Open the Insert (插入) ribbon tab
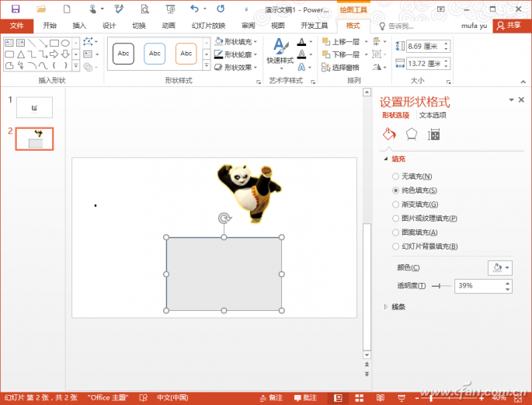The width and height of the screenshot is (532, 405). click(79, 26)
